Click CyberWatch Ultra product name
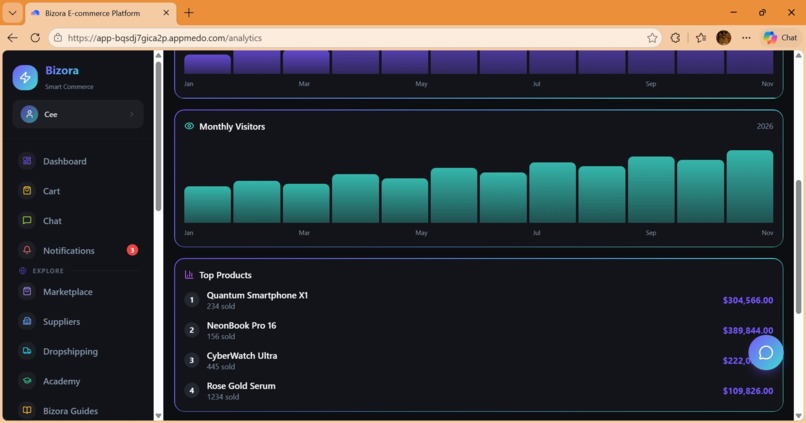Image resolution: width=806 pixels, height=423 pixels. [x=242, y=356]
